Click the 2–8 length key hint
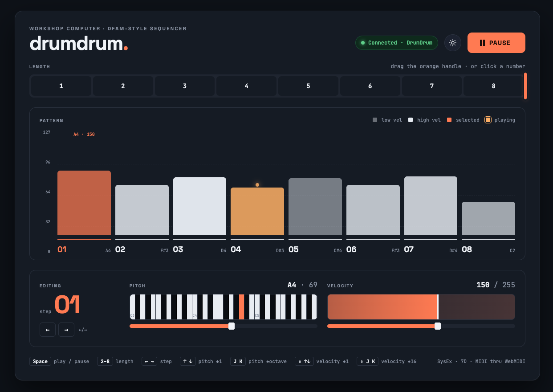 click(105, 361)
